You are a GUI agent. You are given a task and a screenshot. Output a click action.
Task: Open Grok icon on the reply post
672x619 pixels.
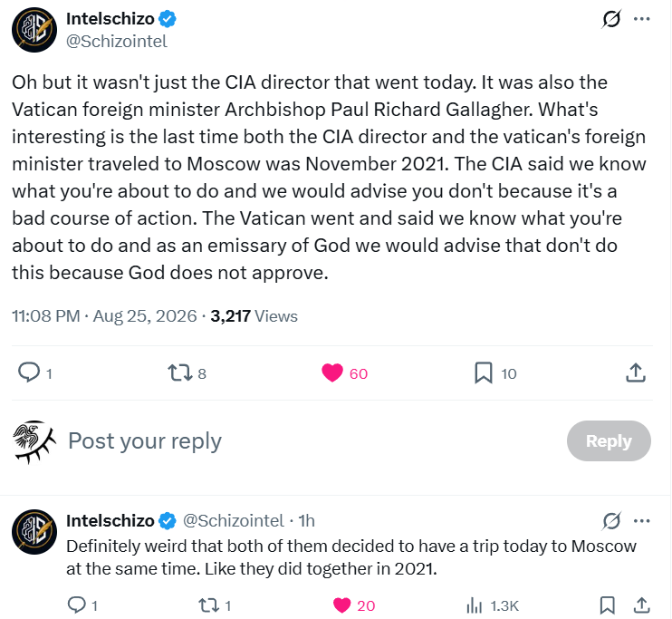coord(611,521)
